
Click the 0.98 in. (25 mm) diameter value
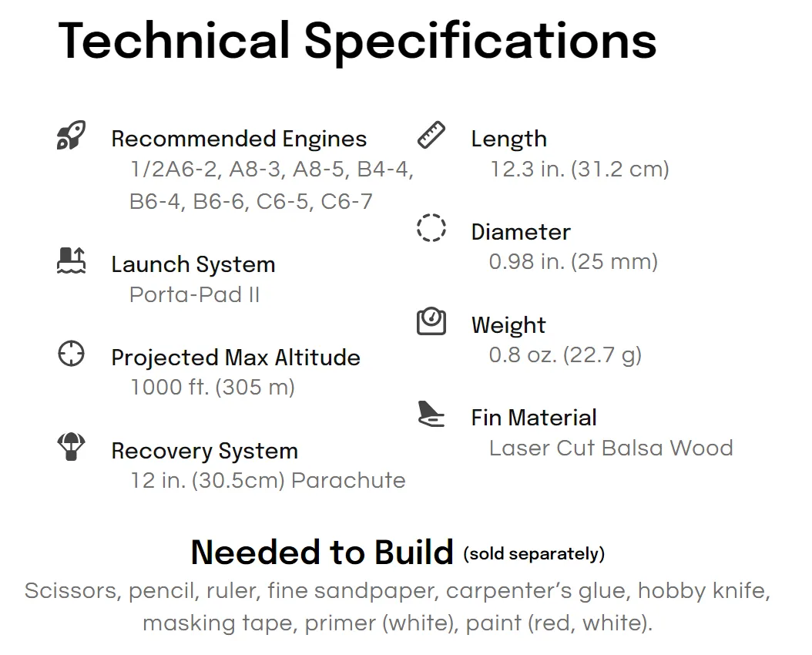click(573, 261)
